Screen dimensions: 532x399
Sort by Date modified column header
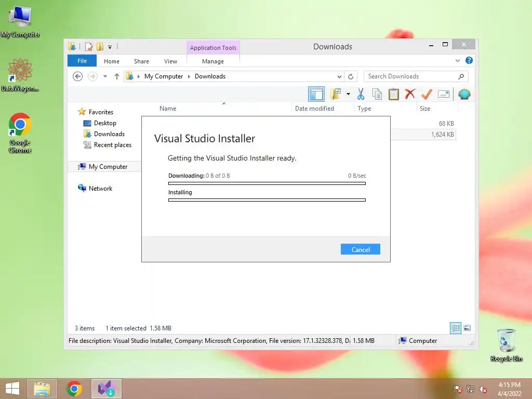314,109
